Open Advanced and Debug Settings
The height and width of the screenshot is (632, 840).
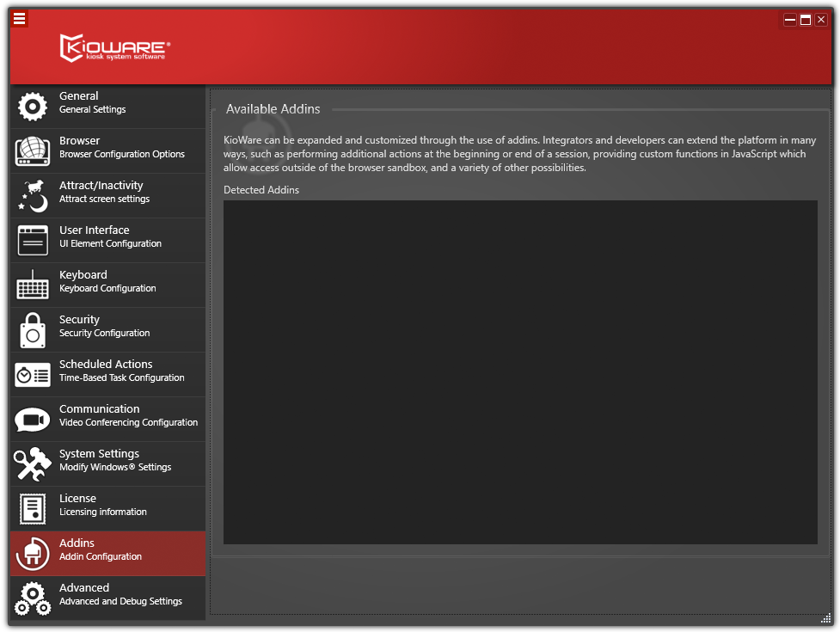click(107, 598)
